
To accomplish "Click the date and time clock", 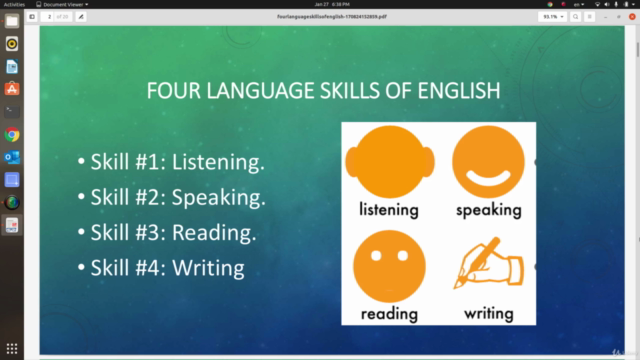I will pyautogui.click(x=332, y=4).
